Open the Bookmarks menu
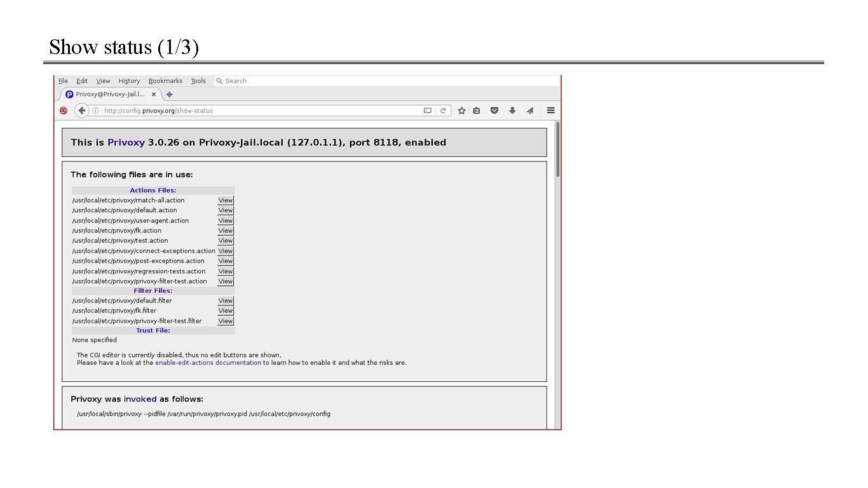This screenshot has width=868, height=488. tap(165, 81)
